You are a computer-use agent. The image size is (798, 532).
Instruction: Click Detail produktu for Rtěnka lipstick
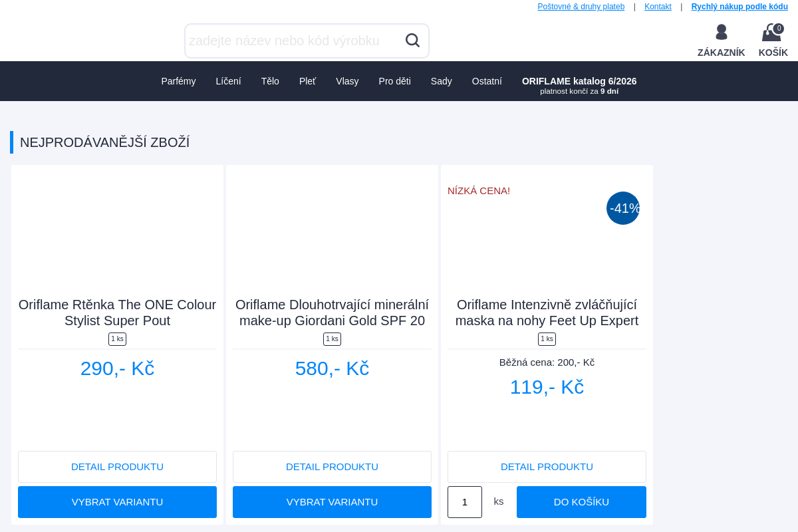(117, 467)
